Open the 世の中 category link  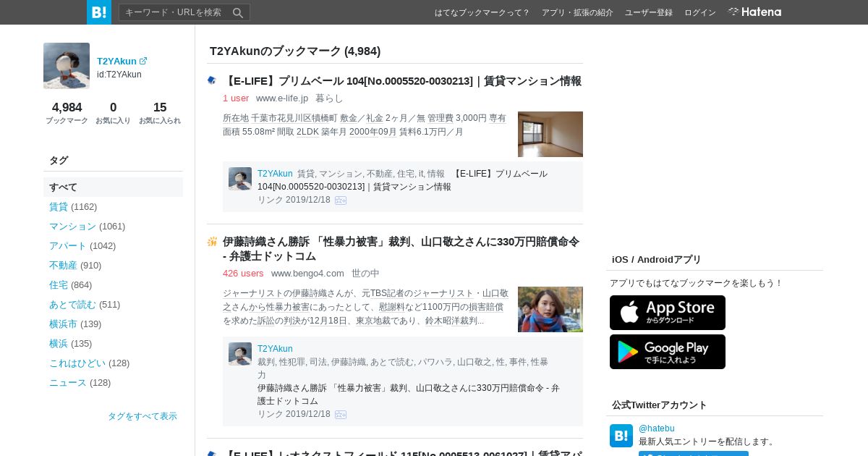[365, 273]
